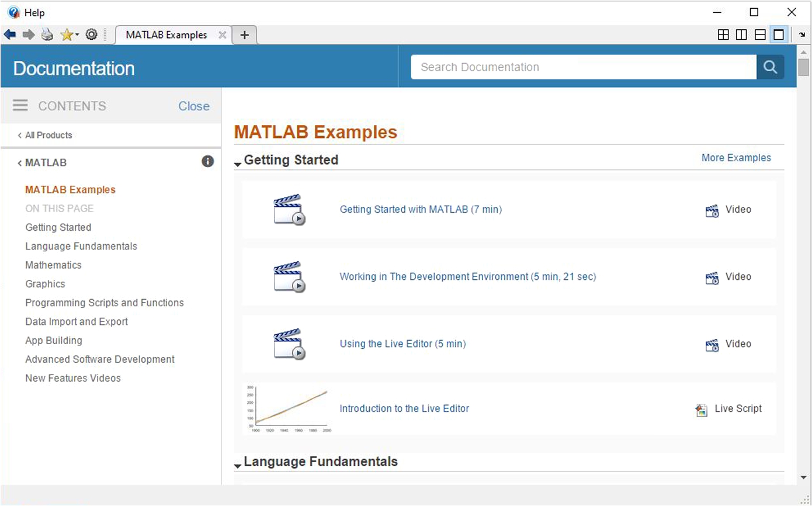Image resolution: width=812 pixels, height=506 pixels.
Task: Click the dock arrow in top-right corner
Action: click(x=803, y=35)
